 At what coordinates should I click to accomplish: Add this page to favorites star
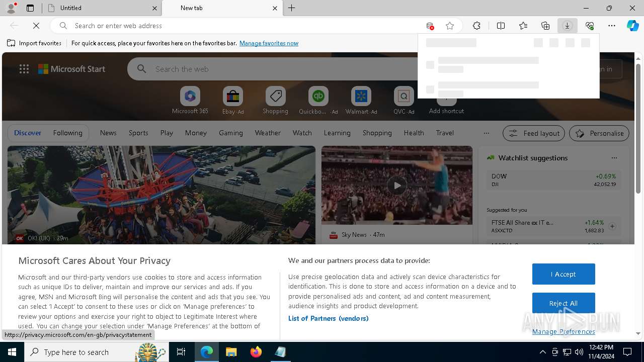pos(450,26)
